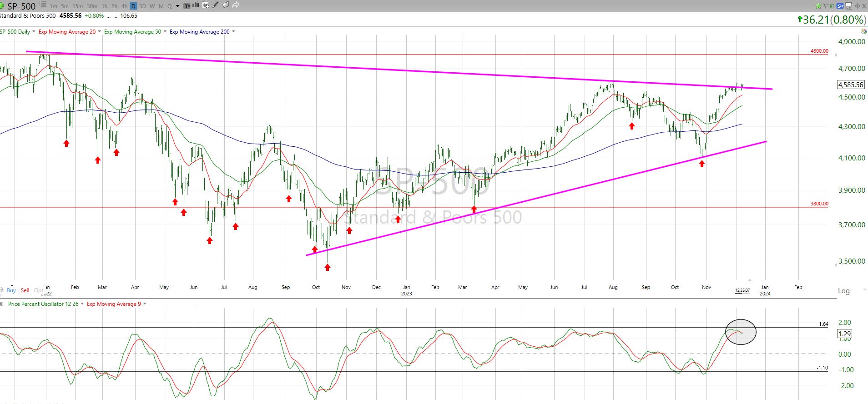Toggle the Log scale button
868x404 pixels.
(844, 291)
